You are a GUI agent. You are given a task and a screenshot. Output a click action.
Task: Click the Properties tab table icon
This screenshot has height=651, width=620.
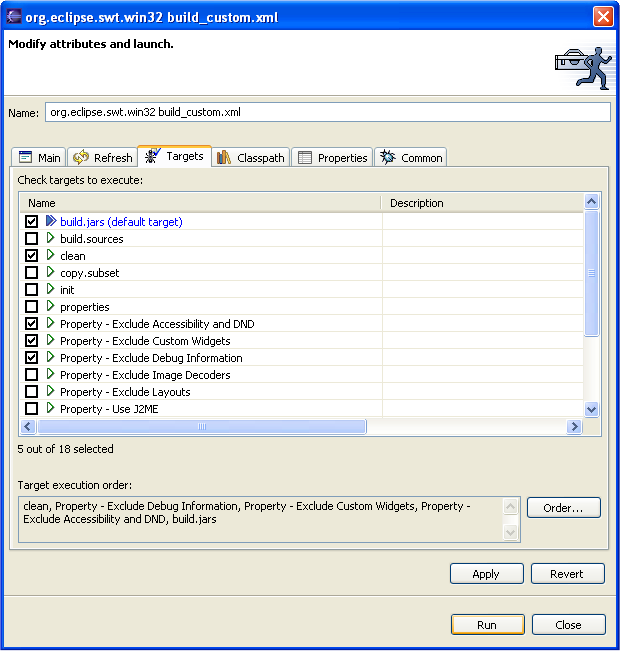[305, 158]
